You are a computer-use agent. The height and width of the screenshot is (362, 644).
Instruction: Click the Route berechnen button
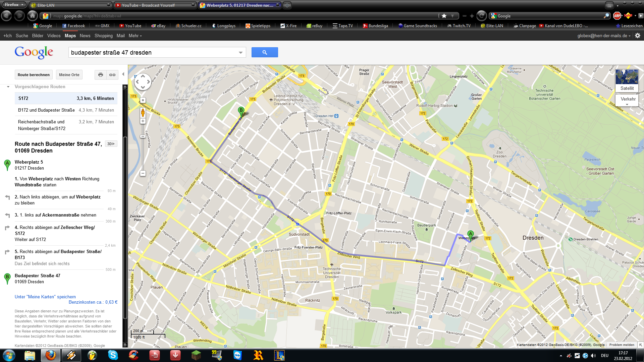point(34,75)
